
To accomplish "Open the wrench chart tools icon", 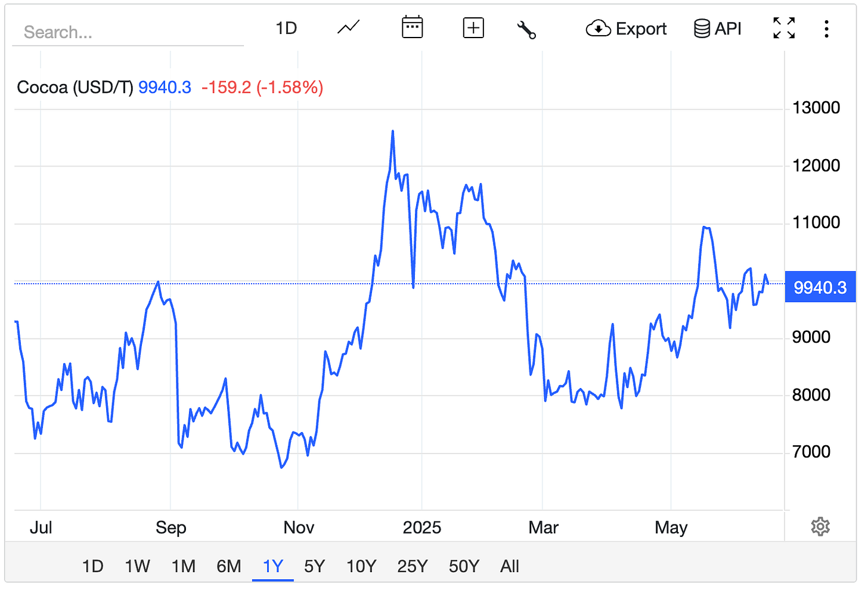I will coord(526,29).
